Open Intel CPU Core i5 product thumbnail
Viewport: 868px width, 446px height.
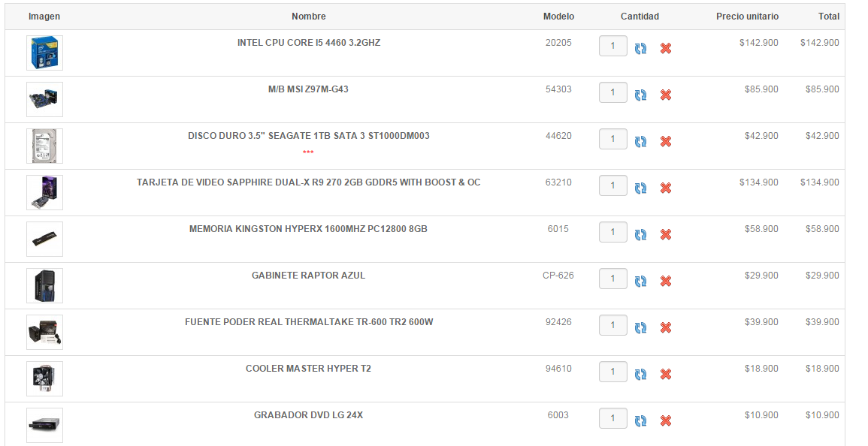(x=45, y=53)
